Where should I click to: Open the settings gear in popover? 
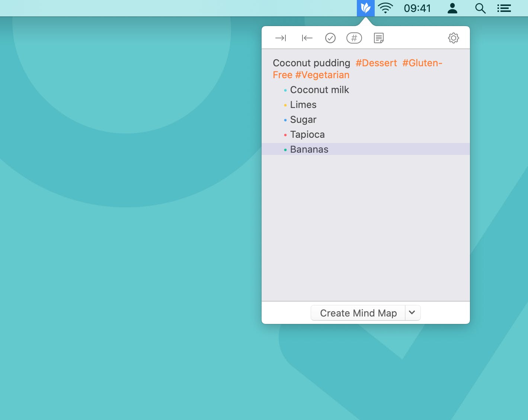[453, 38]
